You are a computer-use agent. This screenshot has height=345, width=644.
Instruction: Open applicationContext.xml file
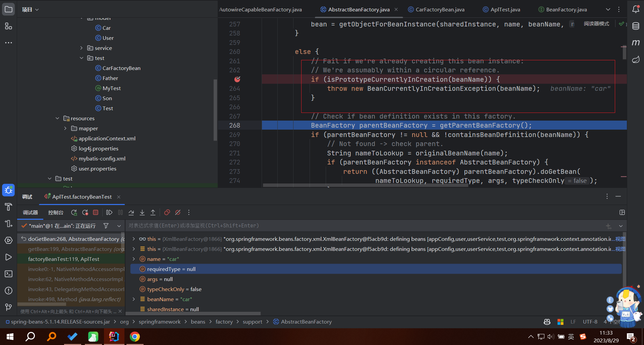click(107, 138)
